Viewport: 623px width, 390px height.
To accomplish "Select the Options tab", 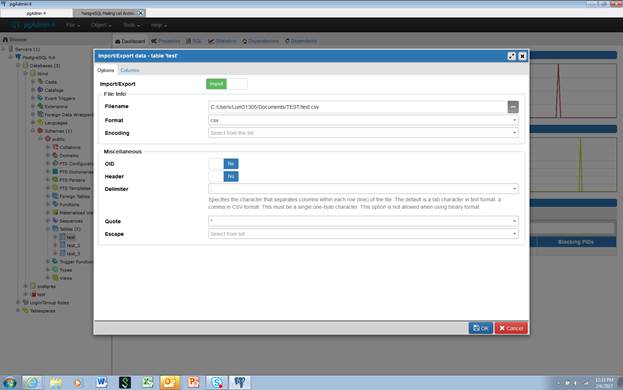I will point(106,70).
